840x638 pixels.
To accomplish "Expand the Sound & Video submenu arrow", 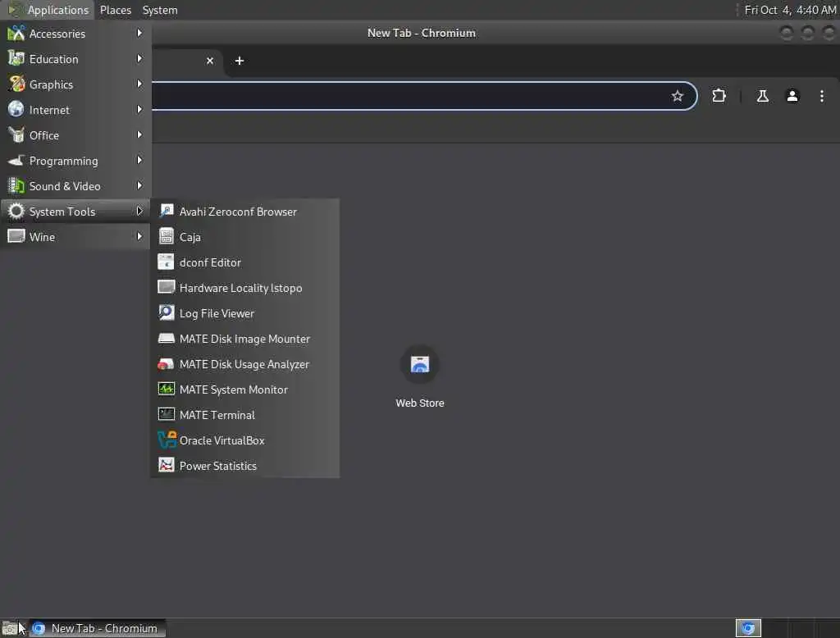I will (139, 186).
